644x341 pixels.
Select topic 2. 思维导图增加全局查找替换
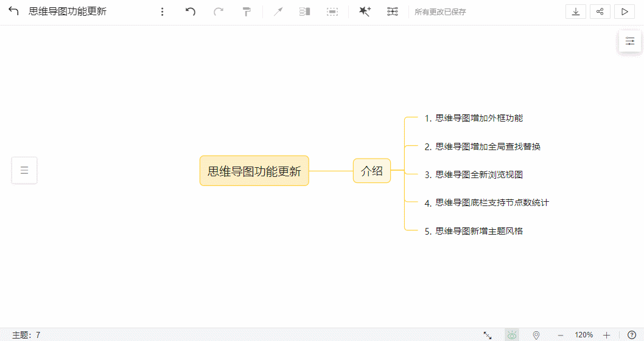(x=482, y=146)
